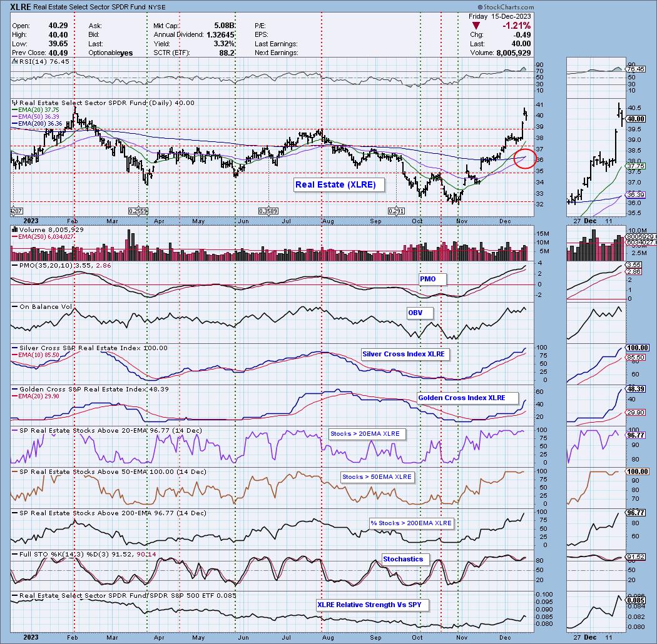Click the 0.3589 label on price chart
Viewport: 657px width, 644px height.
pos(268,211)
